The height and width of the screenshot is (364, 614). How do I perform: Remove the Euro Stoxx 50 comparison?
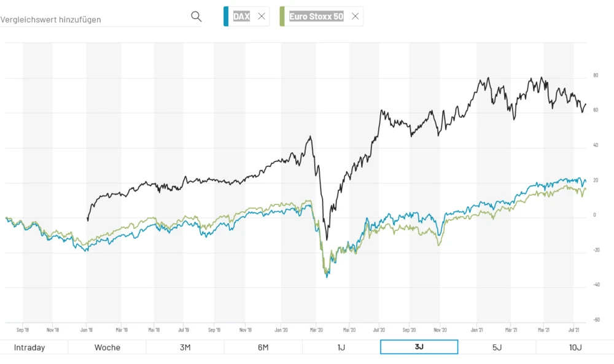coord(355,17)
